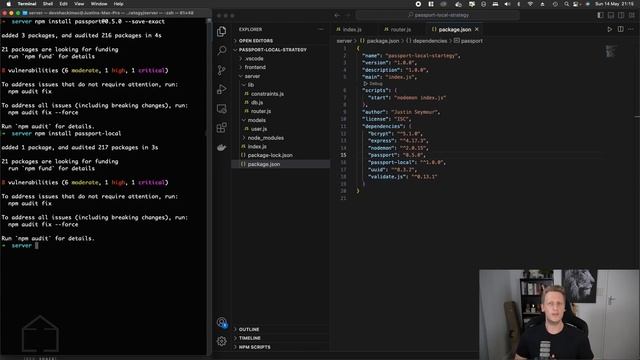Open the Window menu in the menu bar
The height and width of the screenshot is (360, 640).
tap(99, 4)
